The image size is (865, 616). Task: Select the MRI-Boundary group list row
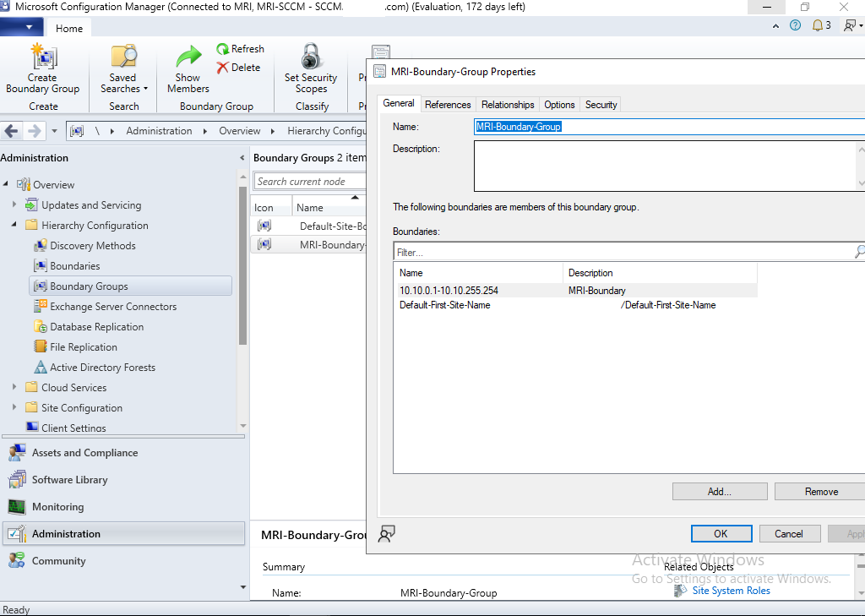click(x=308, y=244)
